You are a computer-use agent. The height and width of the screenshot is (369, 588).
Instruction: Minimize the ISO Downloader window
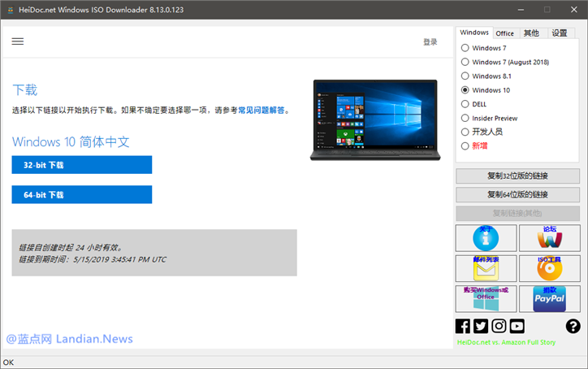(x=521, y=10)
